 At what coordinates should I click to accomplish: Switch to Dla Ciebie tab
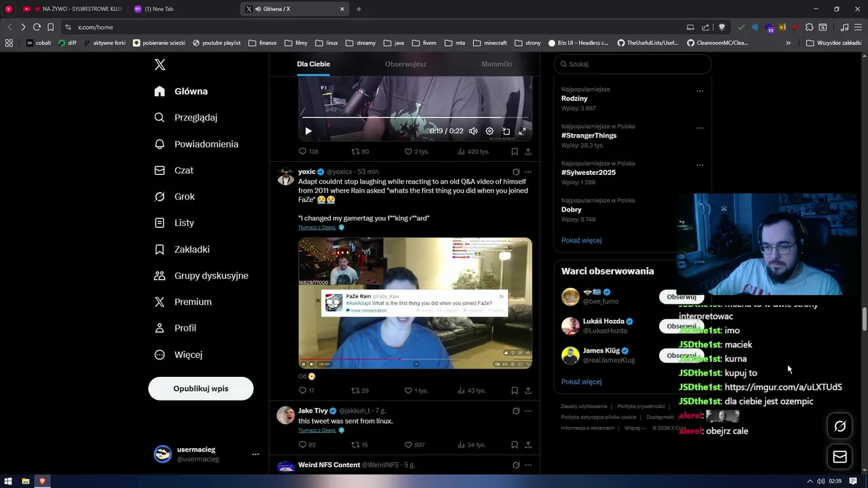click(313, 64)
